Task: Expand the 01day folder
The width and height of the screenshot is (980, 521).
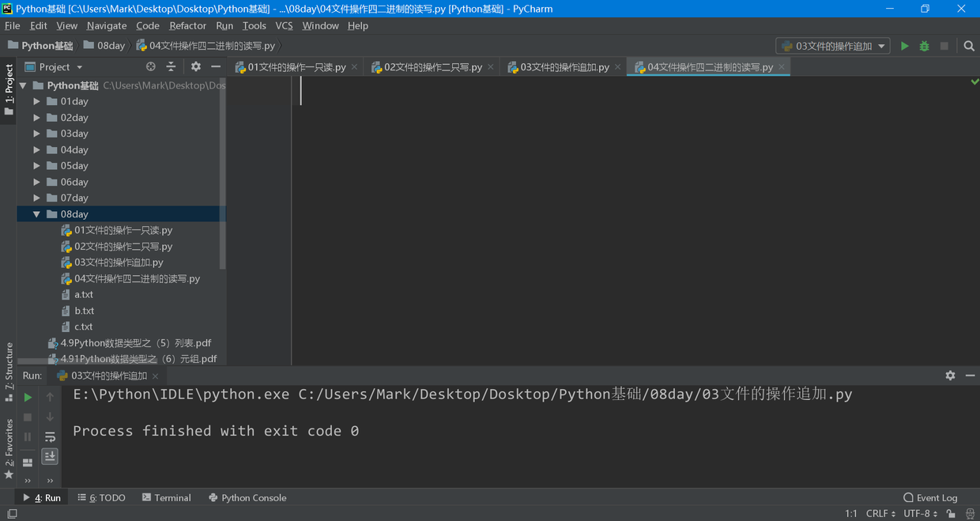Action: [x=36, y=101]
